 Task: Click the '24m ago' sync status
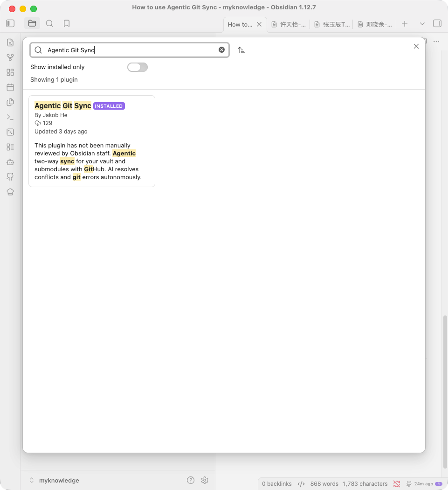pos(423,484)
